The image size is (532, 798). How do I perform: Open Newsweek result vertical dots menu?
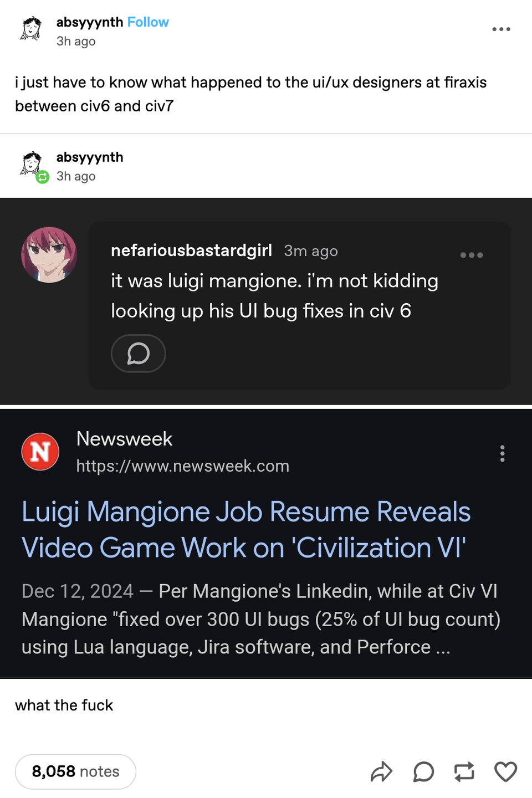502,453
